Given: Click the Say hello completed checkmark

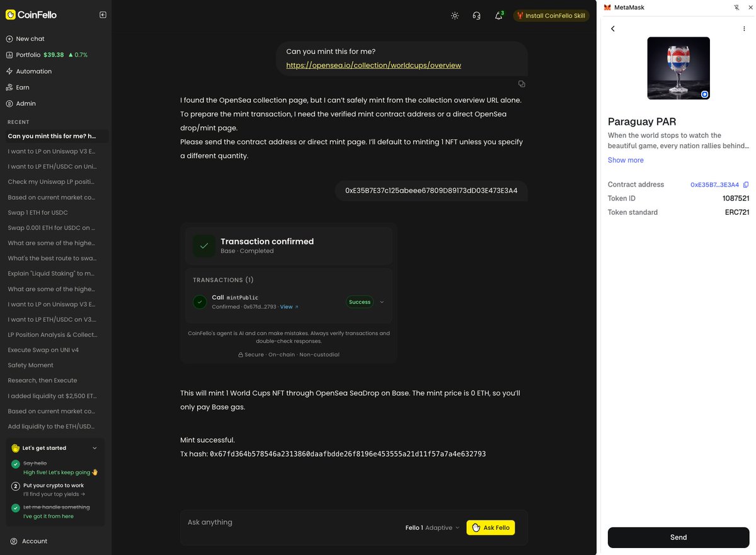Looking at the screenshot, I should point(16,464).
